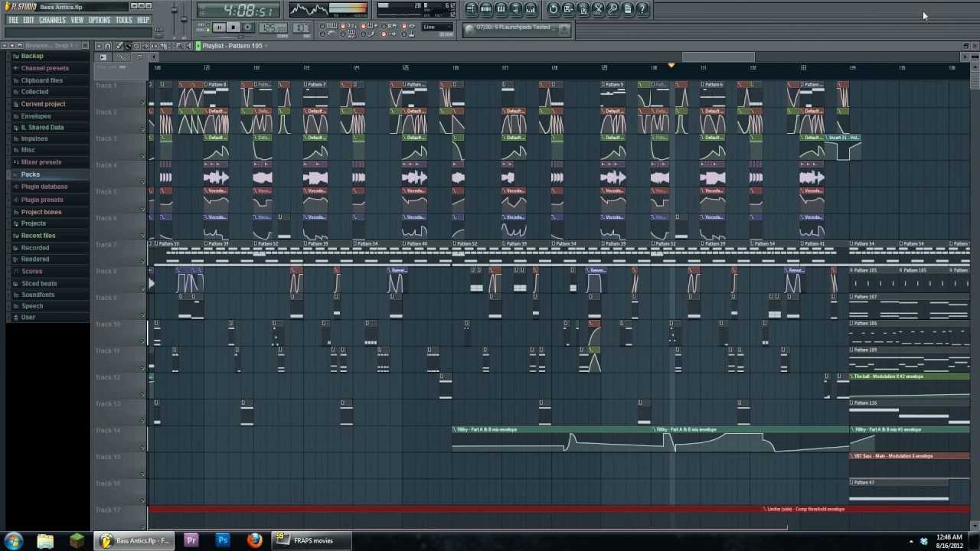Image resolution: width=980 pixels, height=551 pixels.
Task: Open the Backup folder in browser
Action: (x=32, y=56)
